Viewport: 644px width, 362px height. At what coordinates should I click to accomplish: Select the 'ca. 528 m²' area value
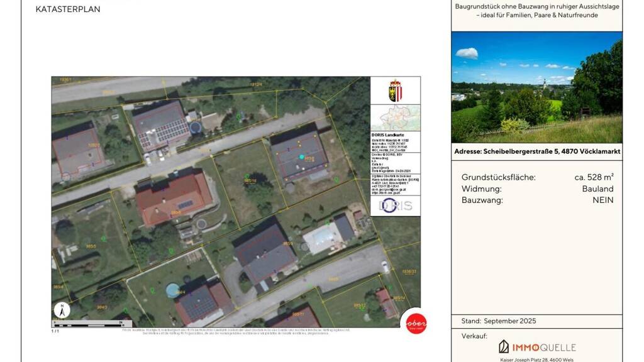click(x=594, y=177)
